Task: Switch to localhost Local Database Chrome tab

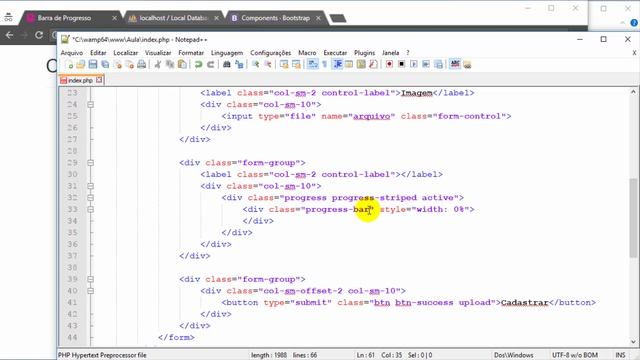Action: (x=174, y=18)
